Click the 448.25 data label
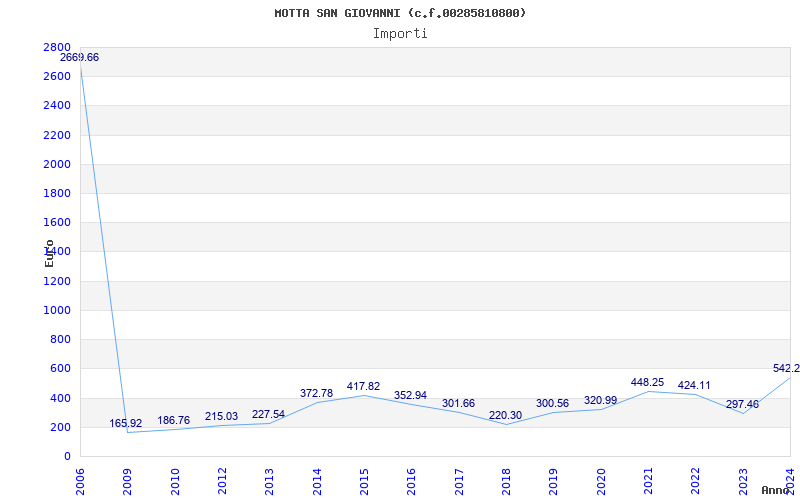 647,382
